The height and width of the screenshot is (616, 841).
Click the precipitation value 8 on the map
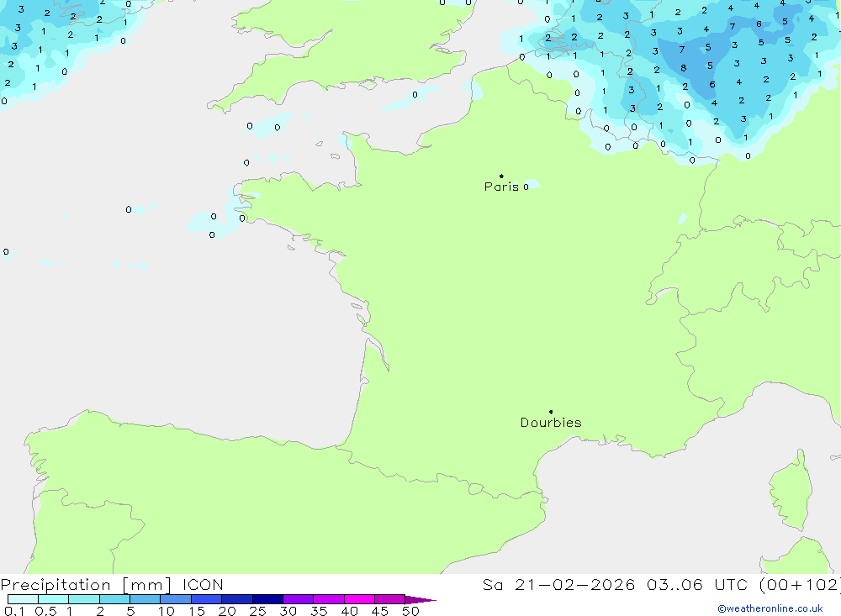(683, 68)
